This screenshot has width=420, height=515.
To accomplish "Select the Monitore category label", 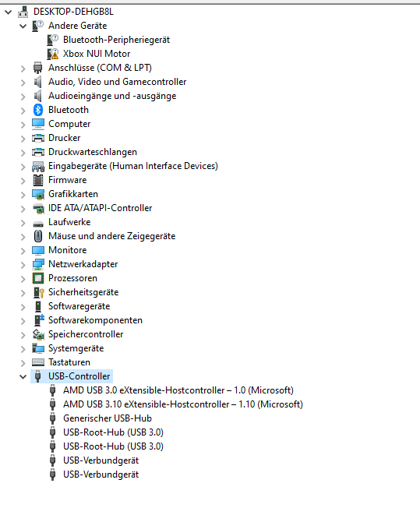I will coord(67,250).
